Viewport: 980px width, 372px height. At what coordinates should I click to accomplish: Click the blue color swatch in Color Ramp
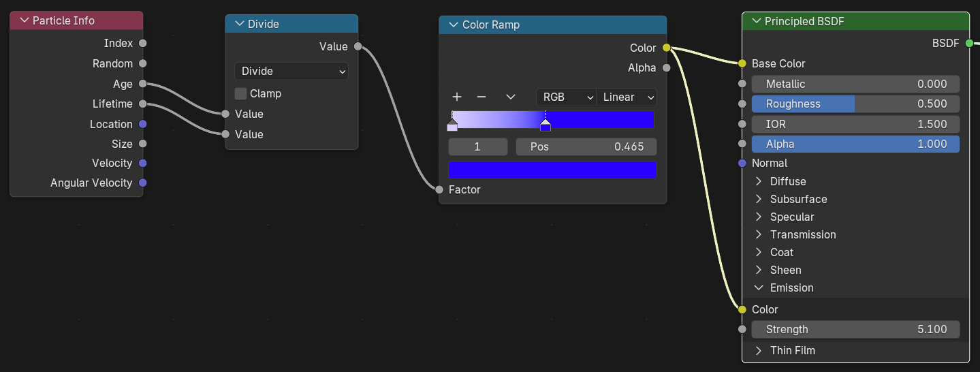[552, 170]
